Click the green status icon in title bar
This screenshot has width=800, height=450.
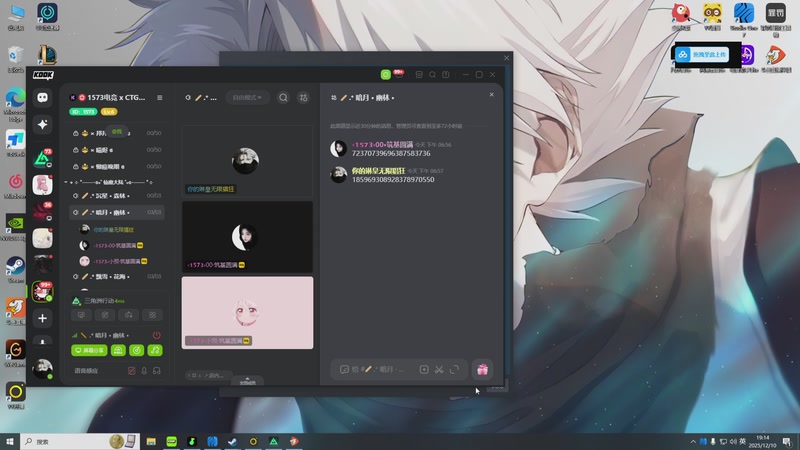[386, 74]
